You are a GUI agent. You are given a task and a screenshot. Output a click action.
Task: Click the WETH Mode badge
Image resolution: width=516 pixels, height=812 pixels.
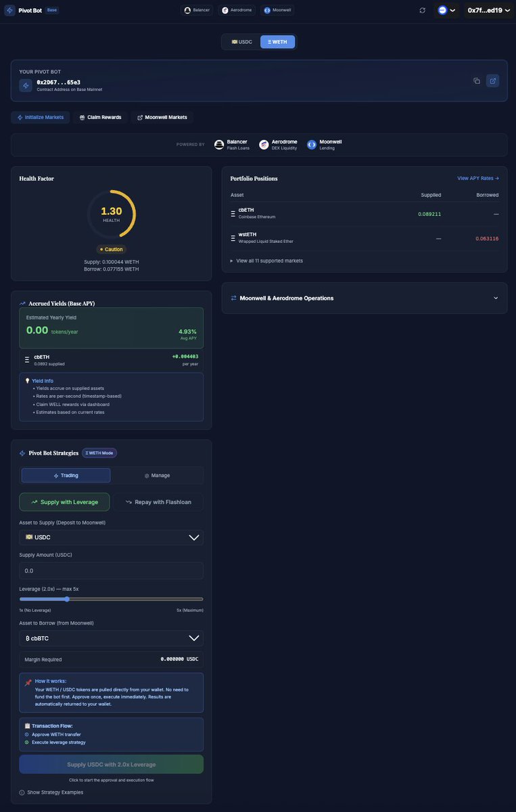(x=99, y=453)
